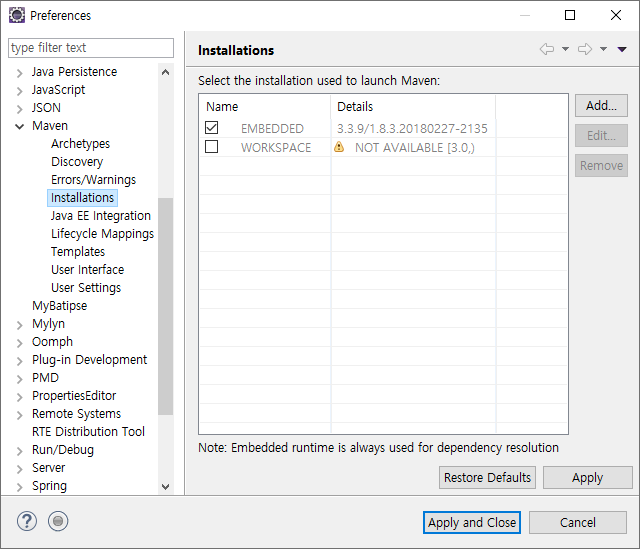Screen dimensions: 640x549
Task: Click the Add... button
Action: [601, 106]
